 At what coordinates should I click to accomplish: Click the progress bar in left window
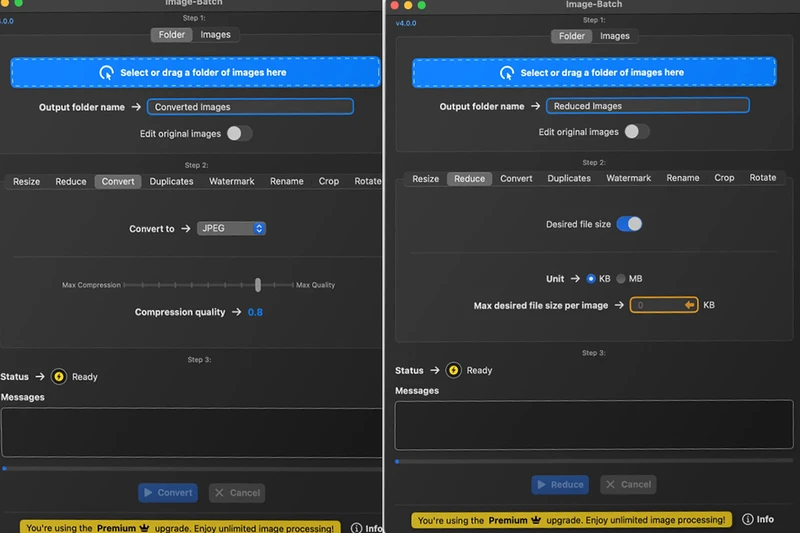pyautogui.click(x=192, y=469)
